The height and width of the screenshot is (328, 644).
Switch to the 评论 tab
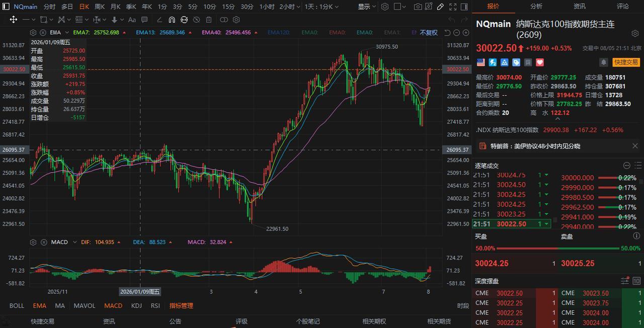pyautogui.click(x=623, y=7)
